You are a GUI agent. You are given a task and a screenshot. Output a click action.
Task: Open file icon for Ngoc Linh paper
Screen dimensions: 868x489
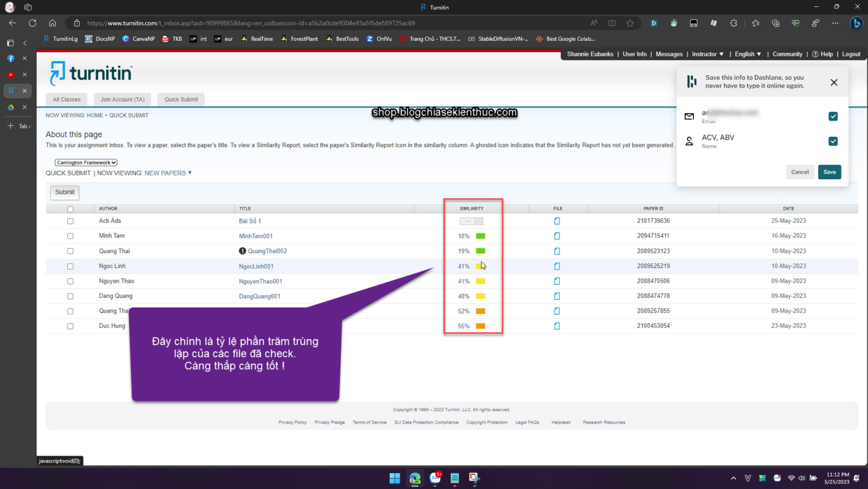(x=557, y=266)
